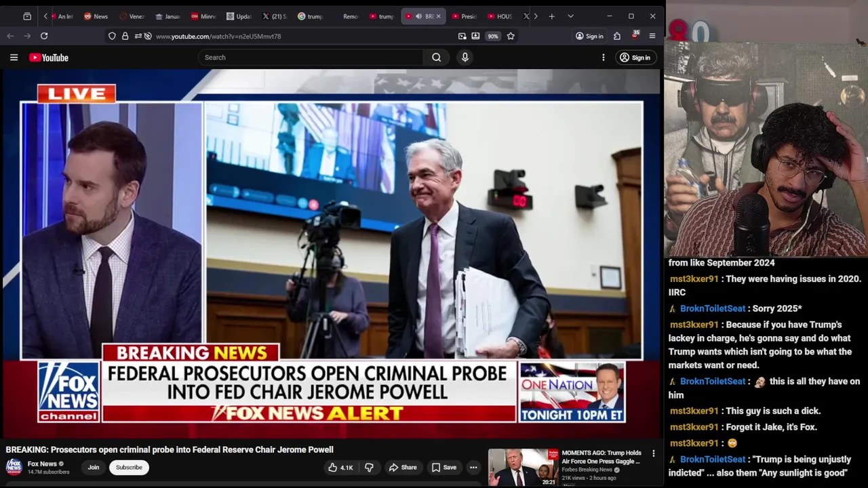Switch to the Minne tab
The height and width of the screenshot is (488, 868).
(x=203, y=16)
